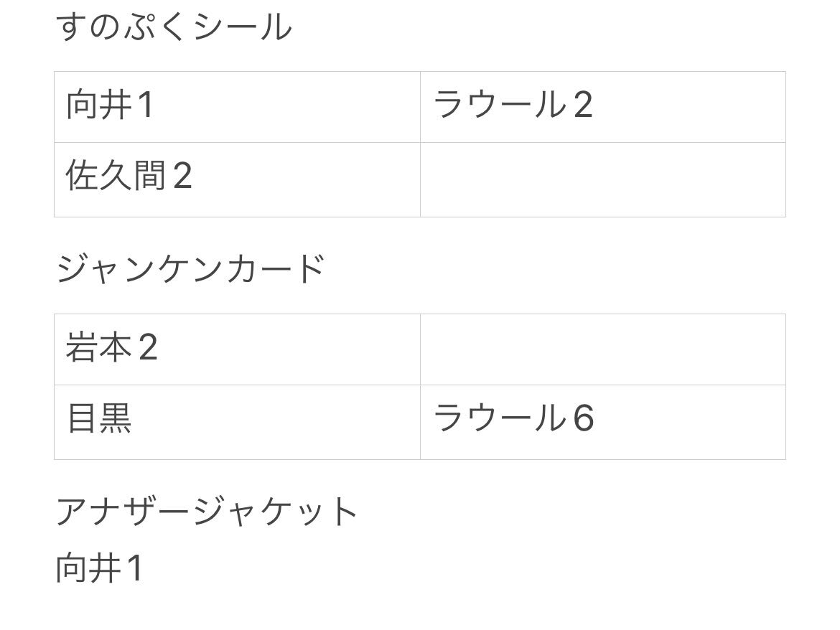Click the カード word in second heading
Image resolution: width=840 pixels, height=630 pixels.
[276, 268]
